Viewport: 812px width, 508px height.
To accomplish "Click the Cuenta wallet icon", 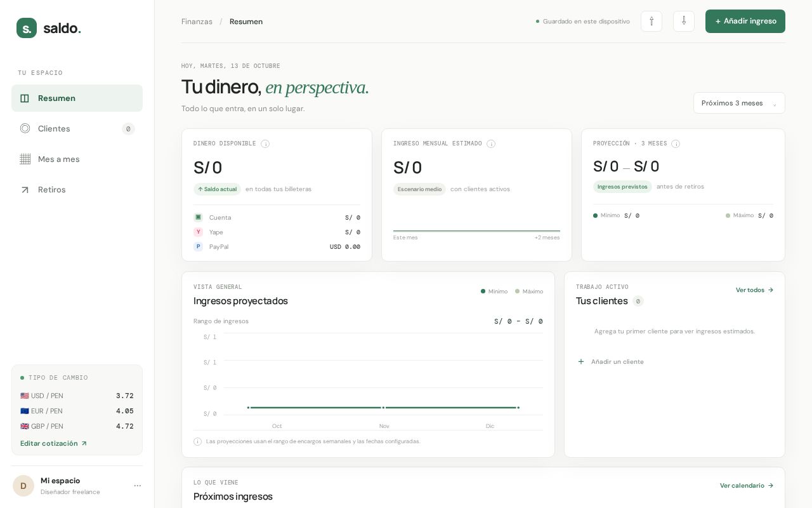I will 198,217.
